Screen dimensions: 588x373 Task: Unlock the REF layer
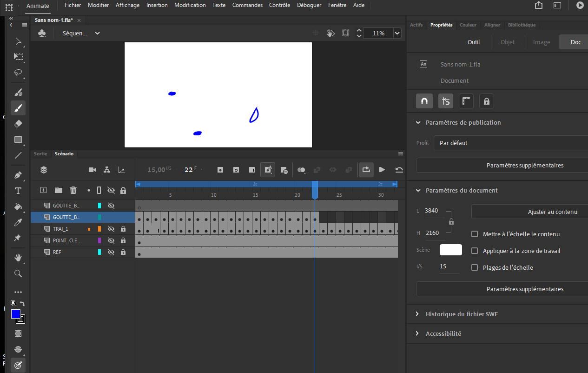(x=123, y=252)
